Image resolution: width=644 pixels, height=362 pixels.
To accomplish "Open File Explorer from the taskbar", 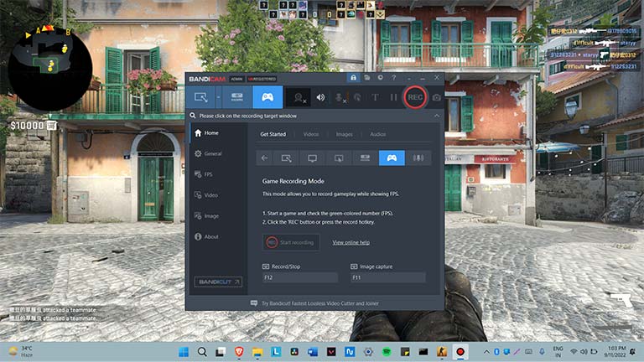I will click(x=257, y=352).
